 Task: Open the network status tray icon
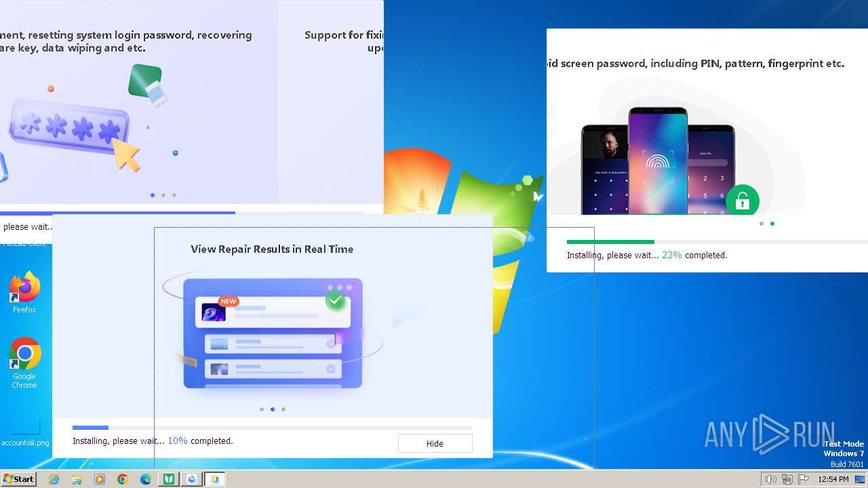click(787, 479)
